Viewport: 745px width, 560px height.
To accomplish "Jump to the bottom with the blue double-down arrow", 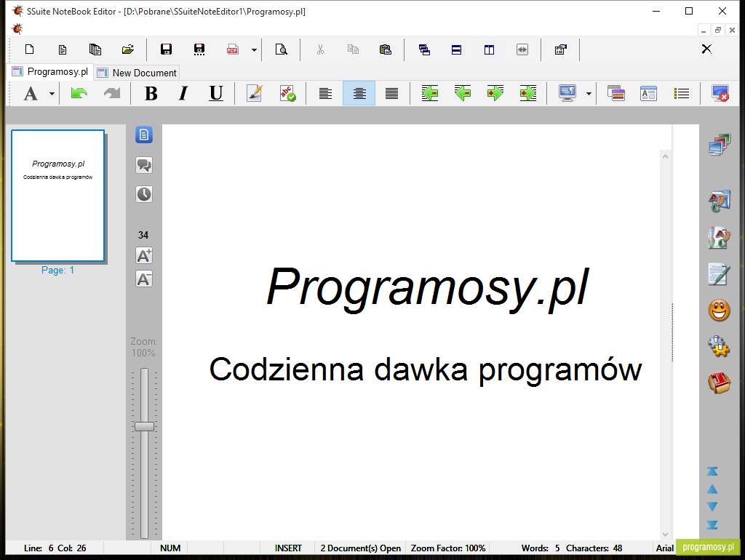I will (x=712, y=525).
